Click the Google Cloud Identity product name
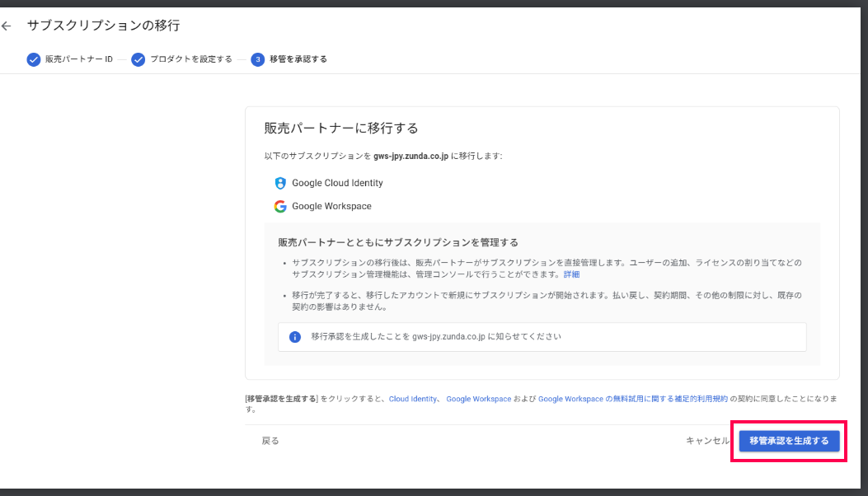The image size is (868, 496). tap(338, 183)
